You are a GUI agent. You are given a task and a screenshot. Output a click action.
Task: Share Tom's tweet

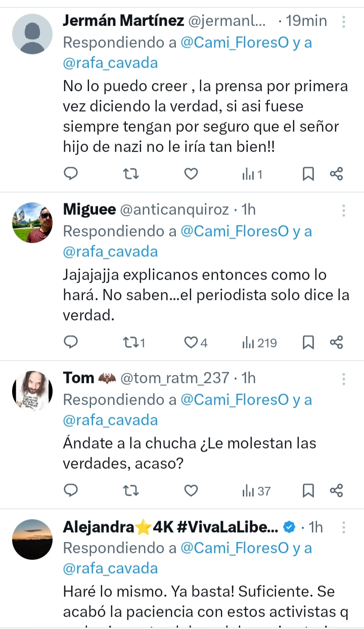coord(336,490)
